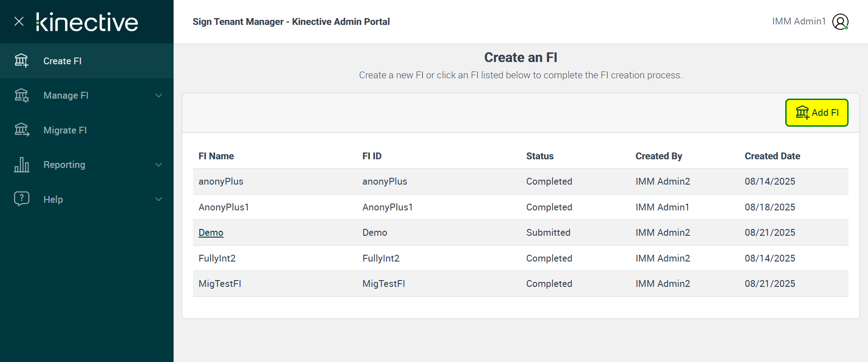Click the Help question bubble icon
Screen dimensions: 868x362
21,199
